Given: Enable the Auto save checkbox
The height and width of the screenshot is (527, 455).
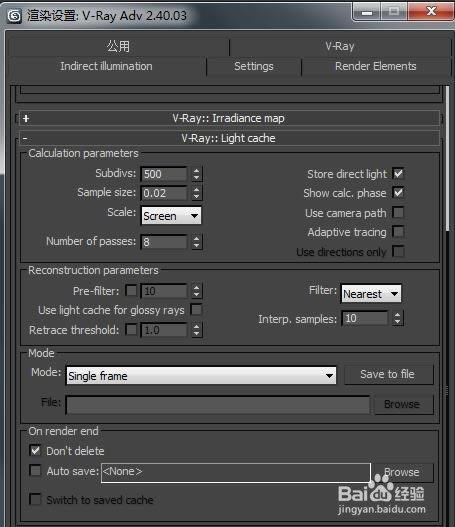Looking at the screenshot, I should (35, 471).
